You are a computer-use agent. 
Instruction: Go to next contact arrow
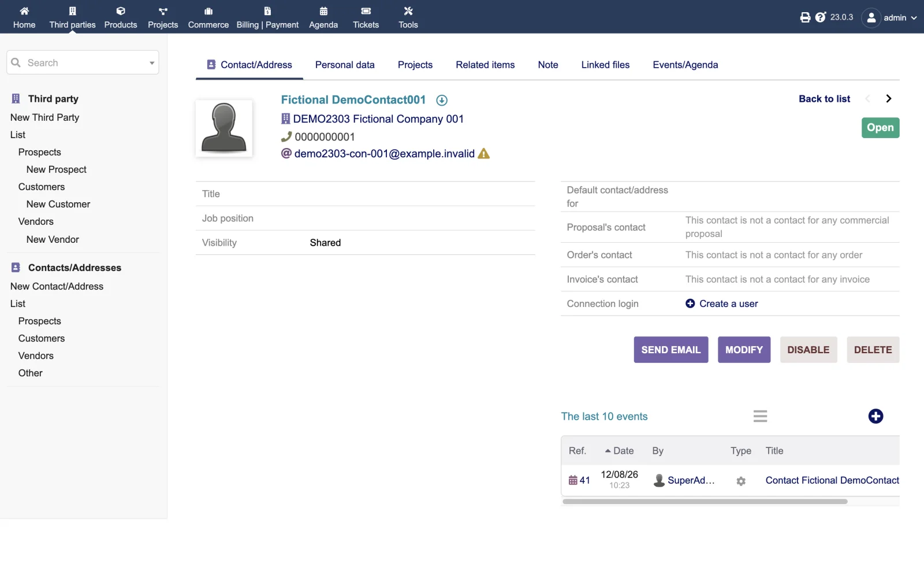click(x=889, y=99)
